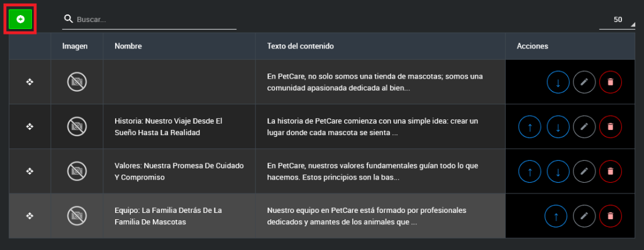Viewport: 644px width, 250px height.
Task: Delete the first row entry
Action: click(610, 82)
